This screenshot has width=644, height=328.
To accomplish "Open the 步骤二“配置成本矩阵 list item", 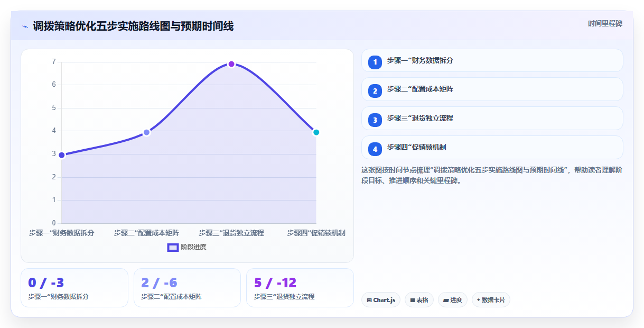I will click(x=492, y=89).
